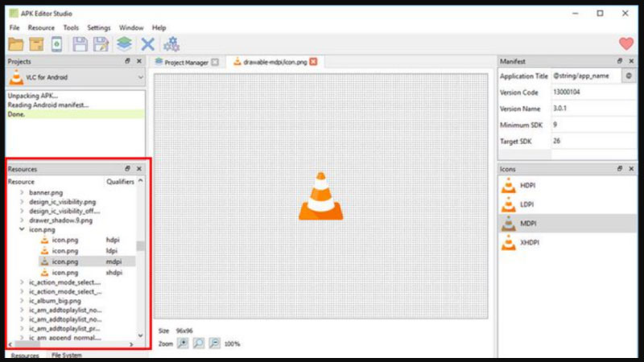Viewport: 644px width, 362px height.
Task: Expand design_ic_visibility_off node
Action: (x=23, y=211)
